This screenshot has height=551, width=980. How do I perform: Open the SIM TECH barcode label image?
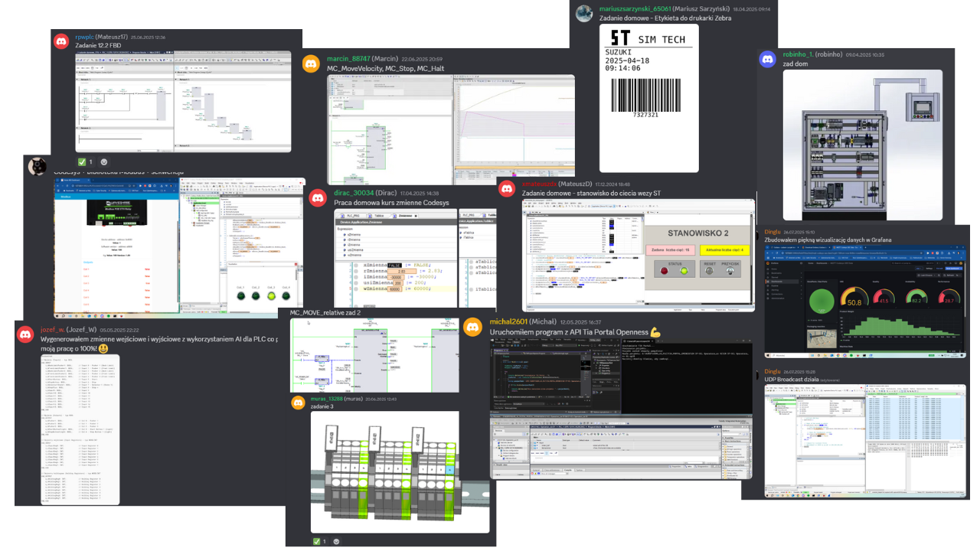(x=648, y=98)
